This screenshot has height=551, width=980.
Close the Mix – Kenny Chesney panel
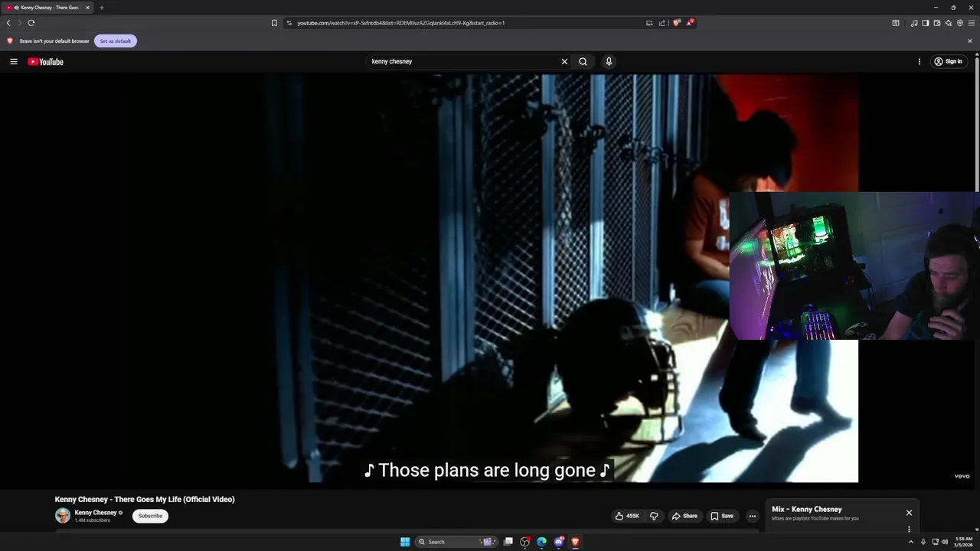pyautogui.click(x=909, y=513)
